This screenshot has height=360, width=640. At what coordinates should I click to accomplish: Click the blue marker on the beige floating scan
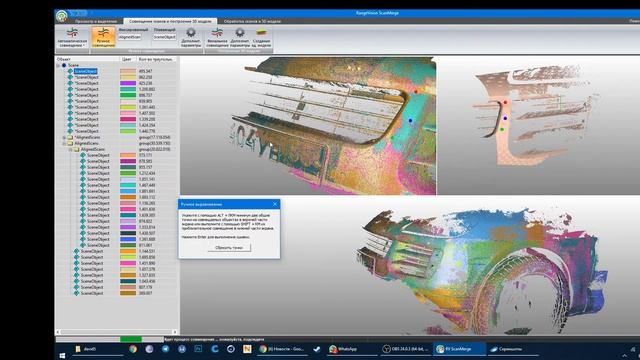pyautogui.click(x=505, y=118)
